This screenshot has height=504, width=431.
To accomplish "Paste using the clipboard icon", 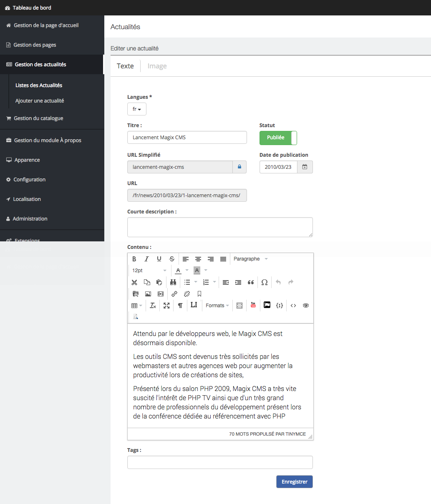I will tap(159, 282).
